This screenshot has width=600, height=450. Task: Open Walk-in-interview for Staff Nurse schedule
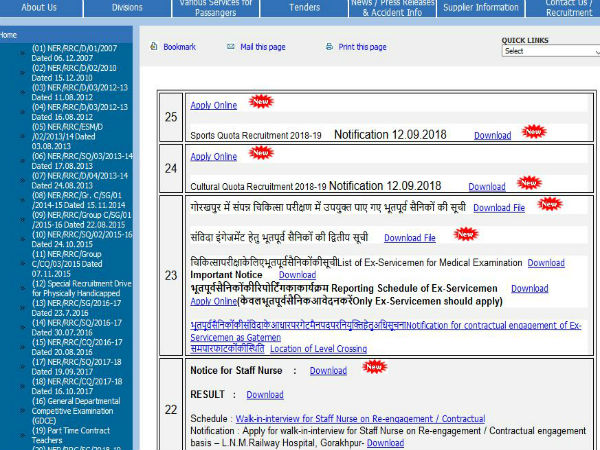pyautogui.click(x=360, y=419)
